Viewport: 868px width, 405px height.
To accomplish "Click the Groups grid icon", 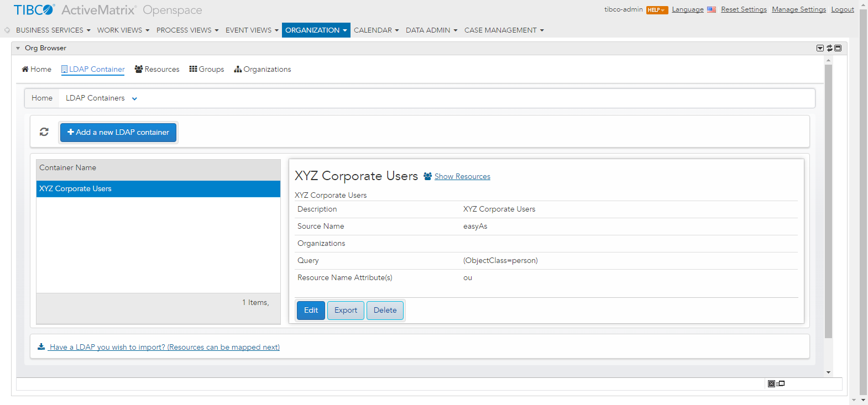I will [x=193, y=69].
